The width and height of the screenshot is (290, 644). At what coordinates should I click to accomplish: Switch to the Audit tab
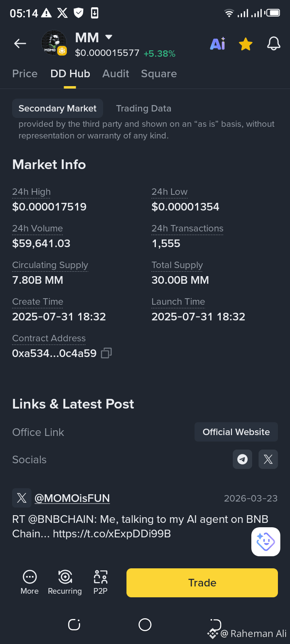click(x=116, y=74)
